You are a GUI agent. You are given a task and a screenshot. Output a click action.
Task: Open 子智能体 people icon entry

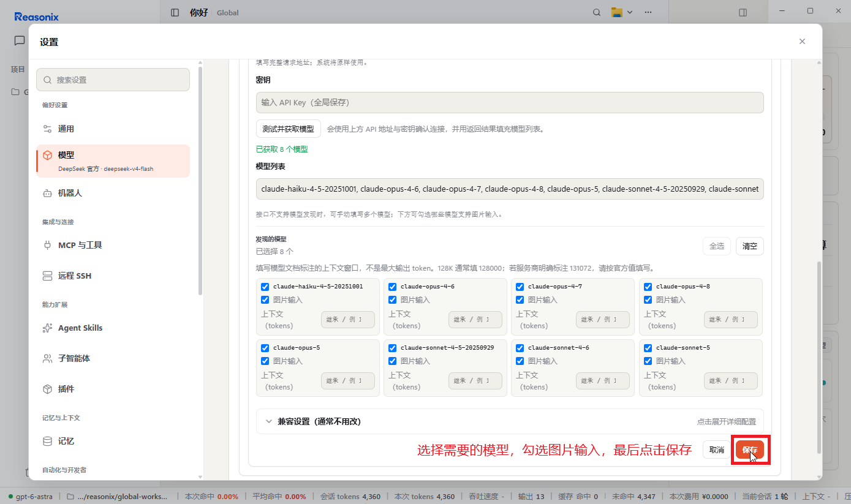(113, 358)
